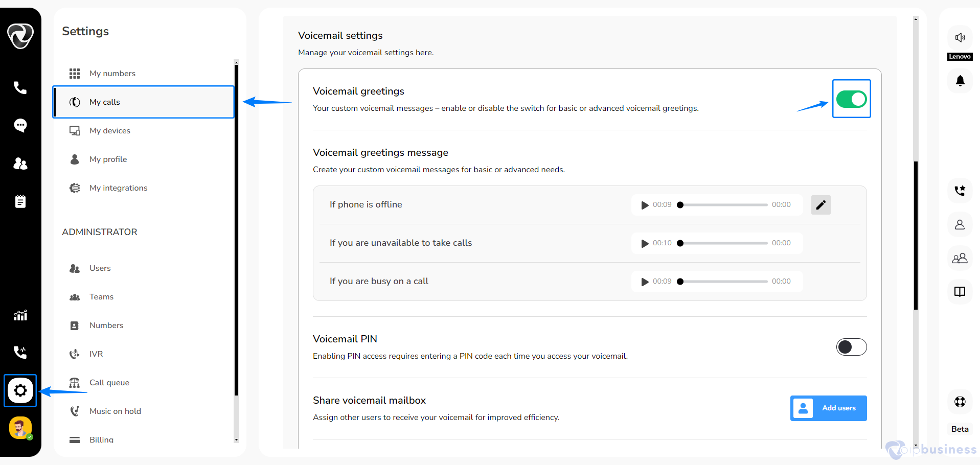Click the 'Voicemail settings' heading
The width and height of the screenshot is (980, 465).
340,36
